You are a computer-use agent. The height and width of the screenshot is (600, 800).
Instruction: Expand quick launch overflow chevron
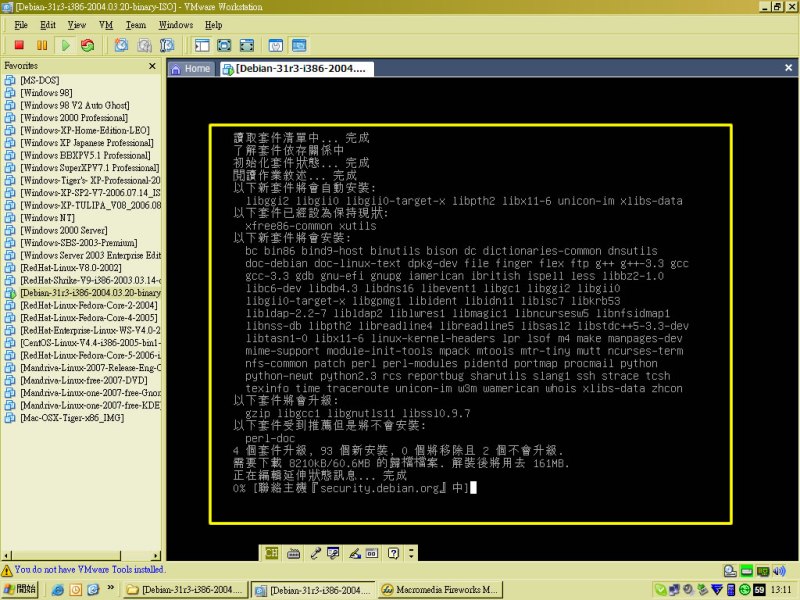coord(111,588)
